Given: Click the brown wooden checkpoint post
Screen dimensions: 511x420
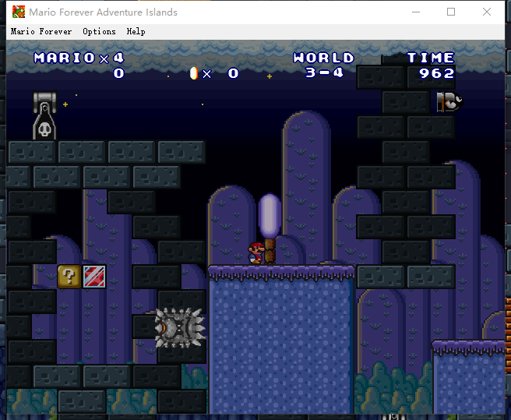Looking at the screenshot, I should pos(270,251).
